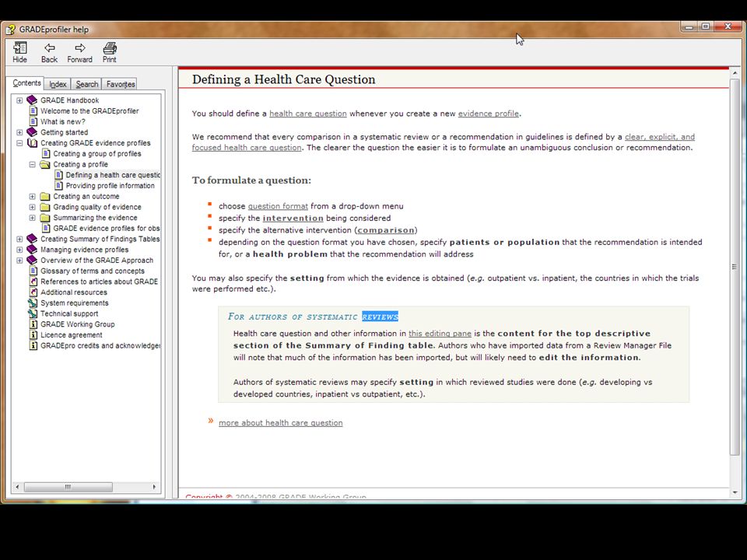Expand Summarizing the evidence folder
Viewport: 747px width, 560px height.
click(x=33, y=218)
